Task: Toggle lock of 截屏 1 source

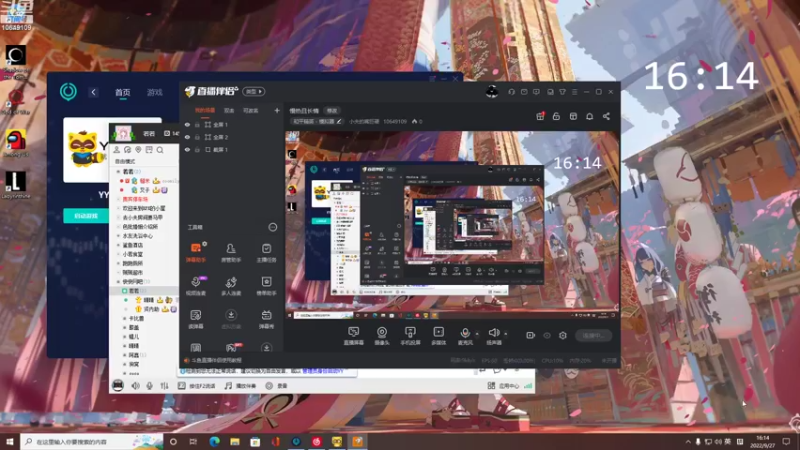Action: pos(197,149)
